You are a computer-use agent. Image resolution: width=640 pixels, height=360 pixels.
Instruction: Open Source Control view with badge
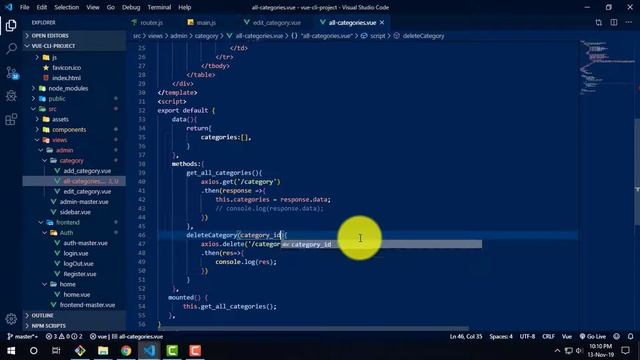click(x=12, y=73)
